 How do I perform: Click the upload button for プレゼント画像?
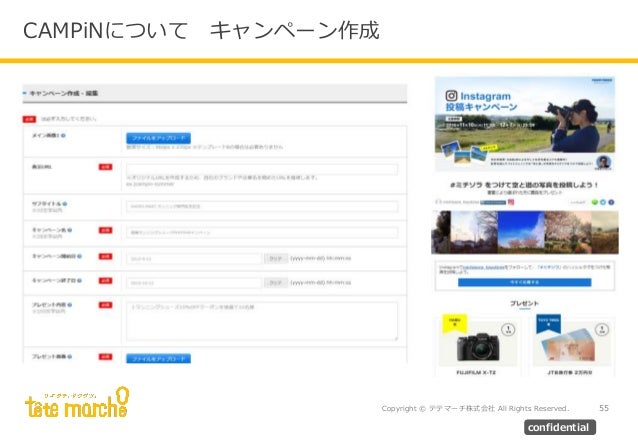[x=158, y=359]
